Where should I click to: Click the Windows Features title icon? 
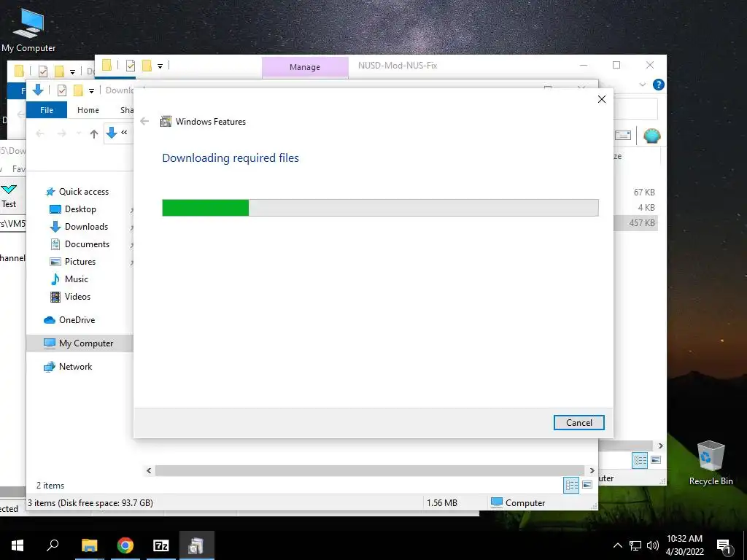[x=166, y=122]
